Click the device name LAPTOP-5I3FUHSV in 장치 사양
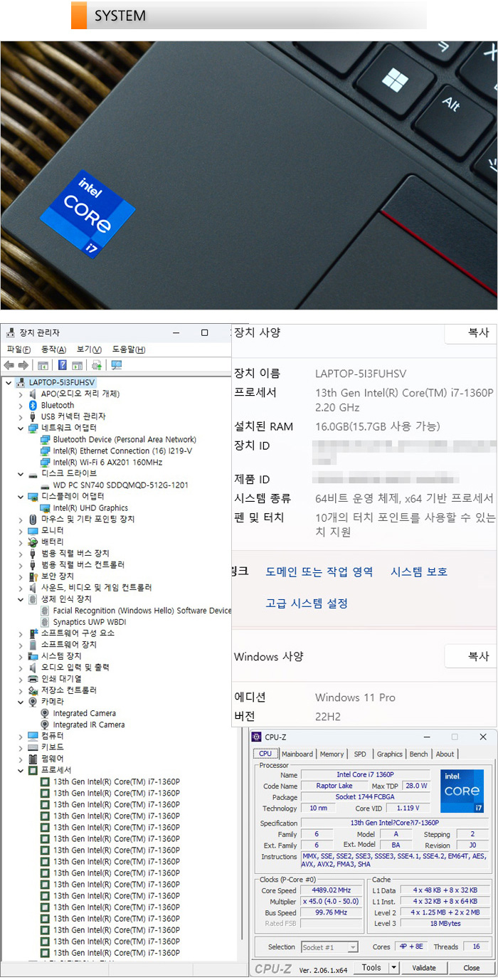498x980 pixels. [x=360, y=374]
